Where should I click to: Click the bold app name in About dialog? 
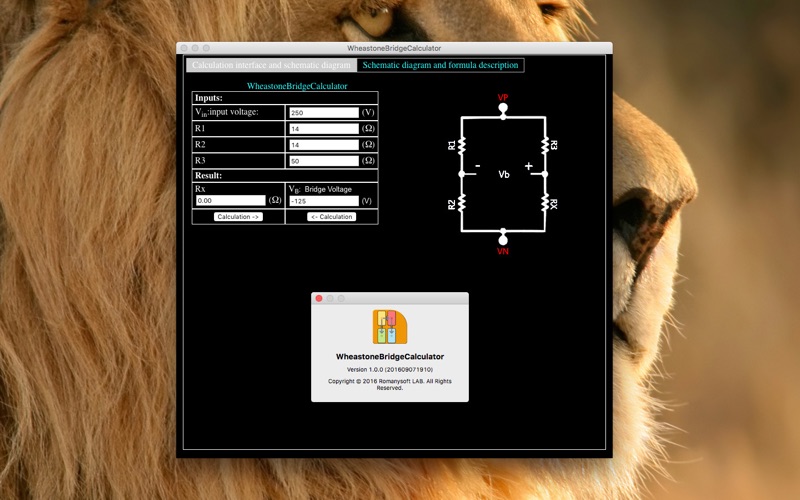click(x=390, y=357)
